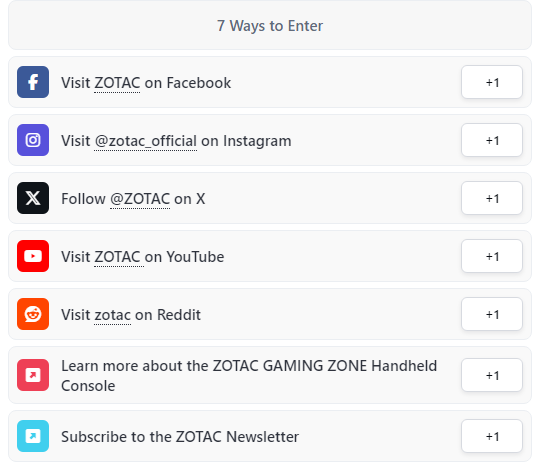This screenshot has width=540, height=468.
Task: Expand the Subscribe to the ZOTAC Newsletter entry
Action: pos(270,436)
